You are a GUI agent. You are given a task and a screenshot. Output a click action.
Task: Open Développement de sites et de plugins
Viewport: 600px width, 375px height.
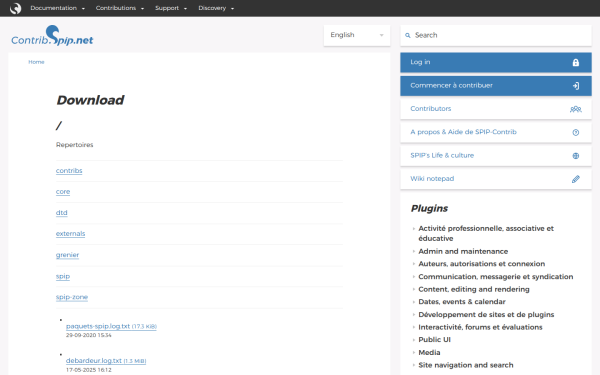point(486,315)
